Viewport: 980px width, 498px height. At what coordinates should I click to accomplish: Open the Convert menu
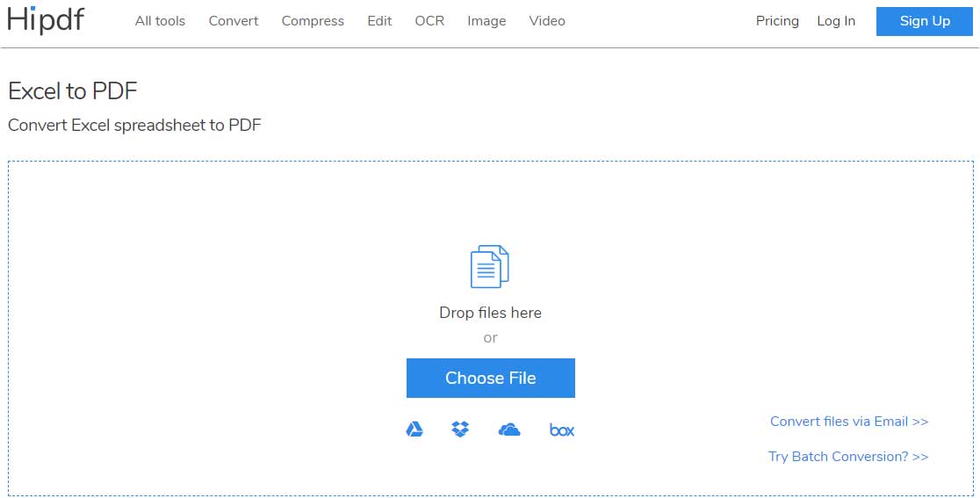[234, 20]
